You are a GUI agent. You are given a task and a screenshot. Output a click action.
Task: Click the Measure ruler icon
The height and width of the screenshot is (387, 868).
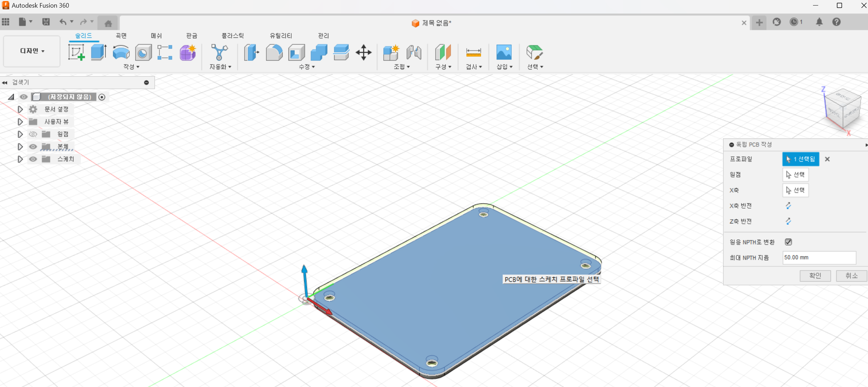point(473,52)
